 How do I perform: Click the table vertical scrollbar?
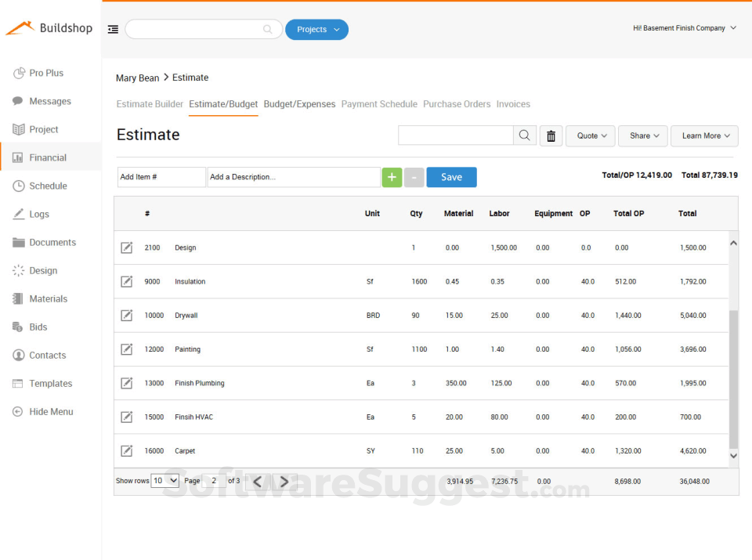[733, 376]
